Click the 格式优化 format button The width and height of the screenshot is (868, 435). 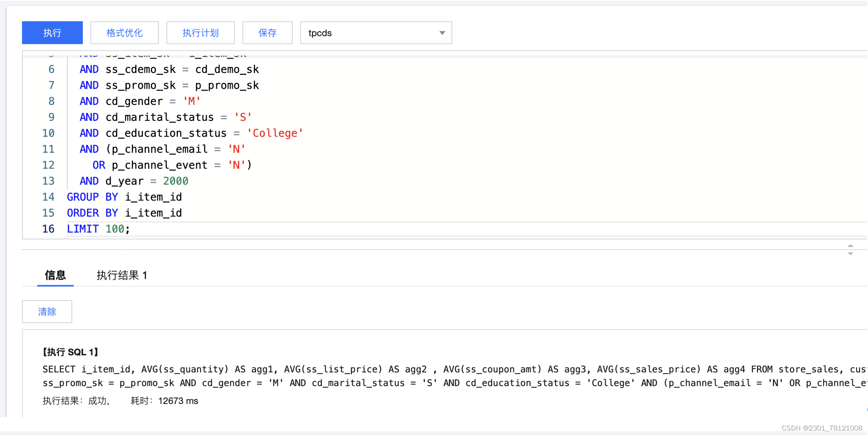[x=125, y=33]
